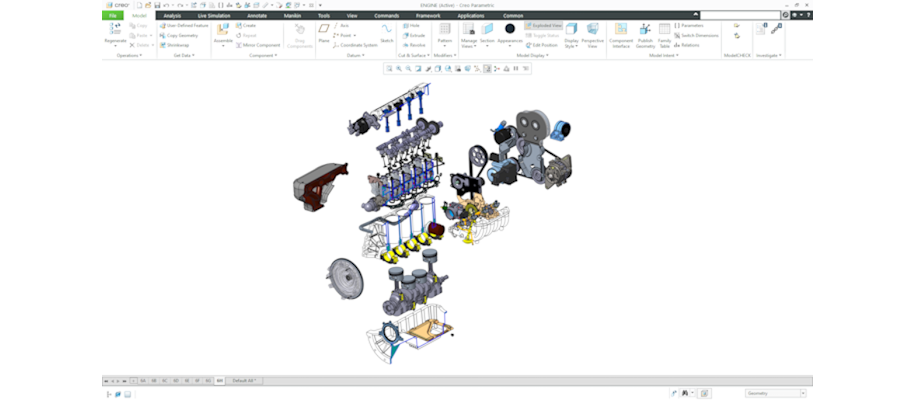The height and width of the screenshot is (400, 915).
Task: Click the Extrude tool
Action: (x=415, y=35)
